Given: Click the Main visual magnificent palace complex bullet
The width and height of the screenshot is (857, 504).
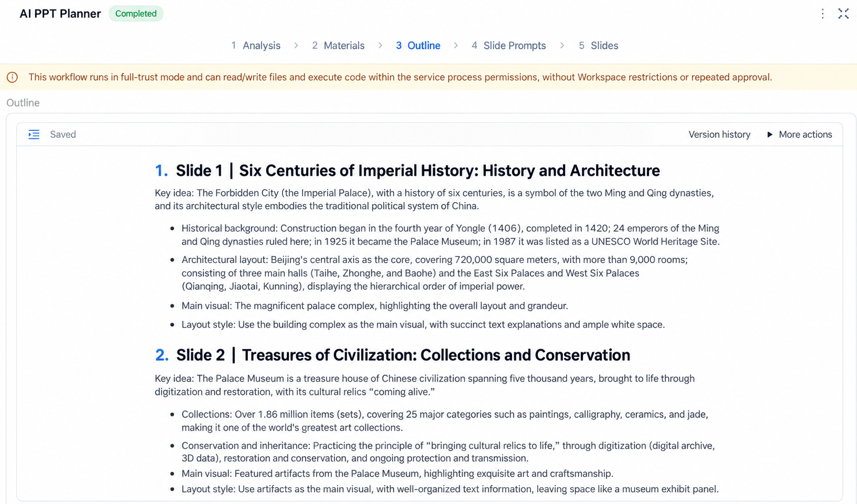Looking at the screenshot, I should pyautogui.click(x=375, y=306).
